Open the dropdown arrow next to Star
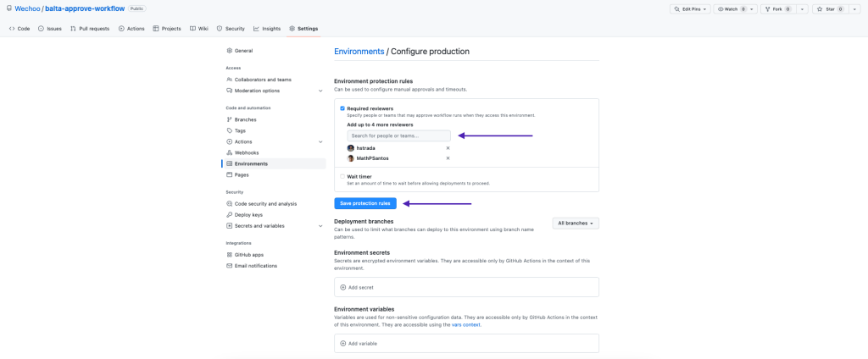 click(854, 9)
